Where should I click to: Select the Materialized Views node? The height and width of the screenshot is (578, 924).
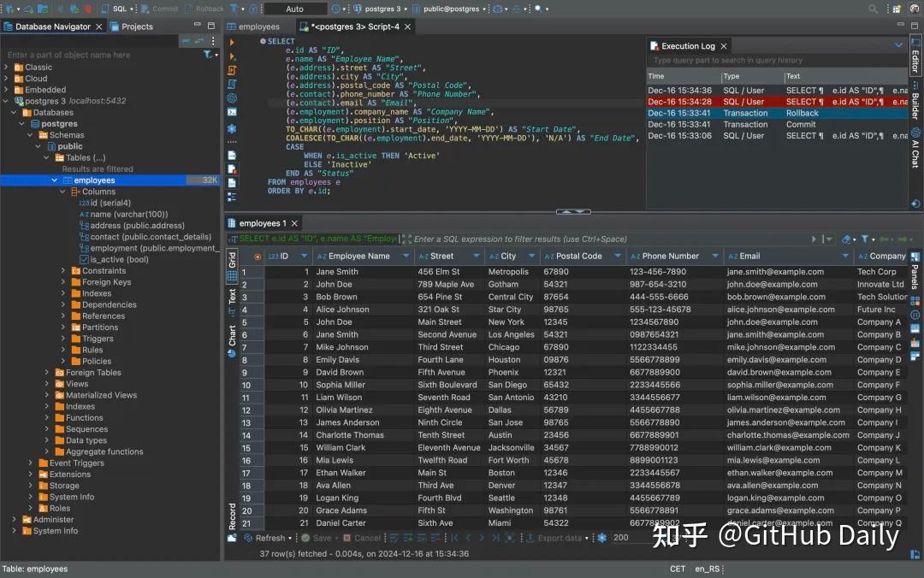click(x=96, y=395)
